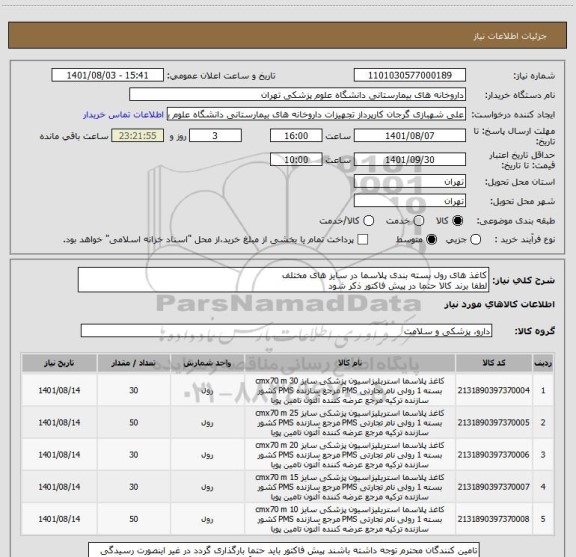Viewport: 576px width, 557px height.
Task: Click the delivery province field تهران
Action: pyautogui.click(x=410, y=182)
